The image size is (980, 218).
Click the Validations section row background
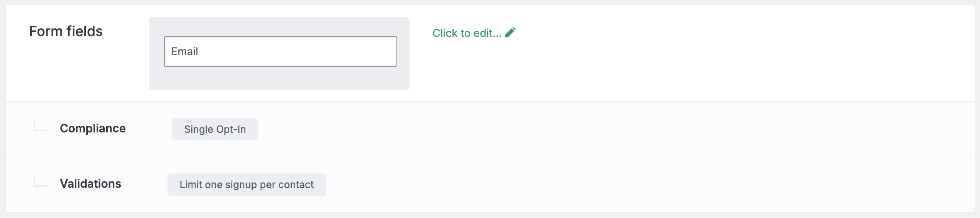491,185
